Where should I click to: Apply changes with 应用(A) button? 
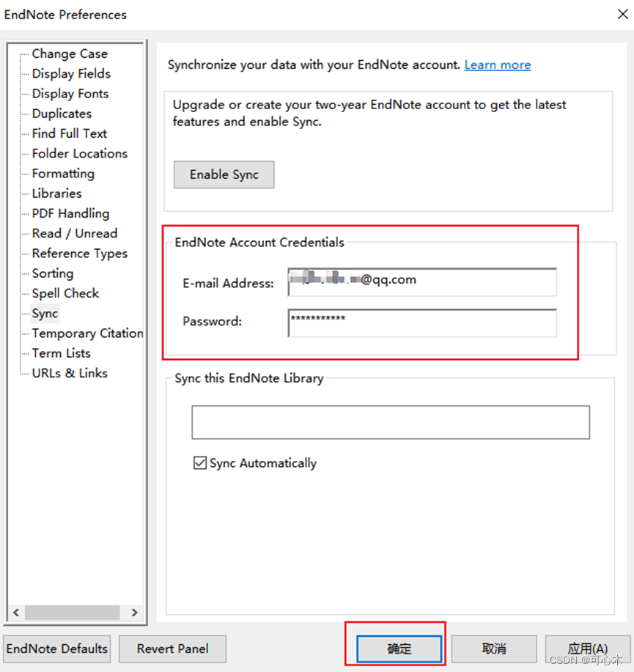pos(588,649)
